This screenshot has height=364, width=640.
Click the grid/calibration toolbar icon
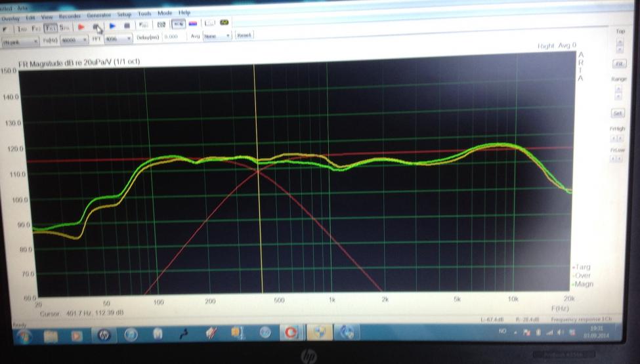coord(161,24)
